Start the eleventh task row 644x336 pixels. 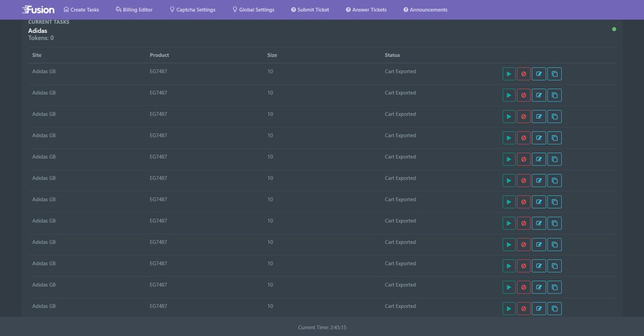509,287
